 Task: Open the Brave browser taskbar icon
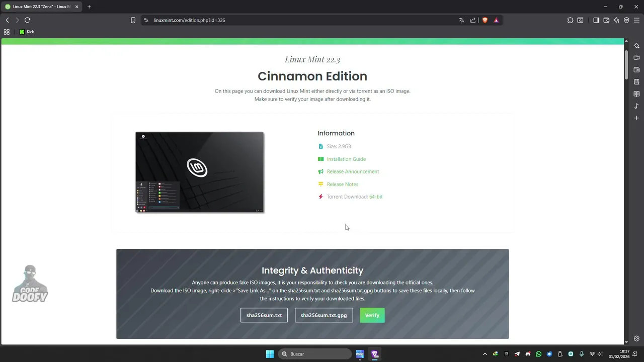click(x=375, y=354)
